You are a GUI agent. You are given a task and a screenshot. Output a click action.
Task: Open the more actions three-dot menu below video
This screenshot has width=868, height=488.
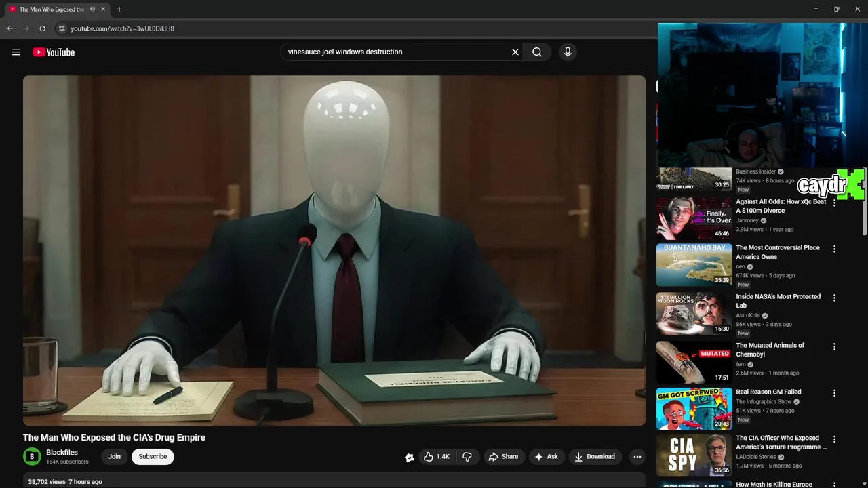tap(637, 457)
